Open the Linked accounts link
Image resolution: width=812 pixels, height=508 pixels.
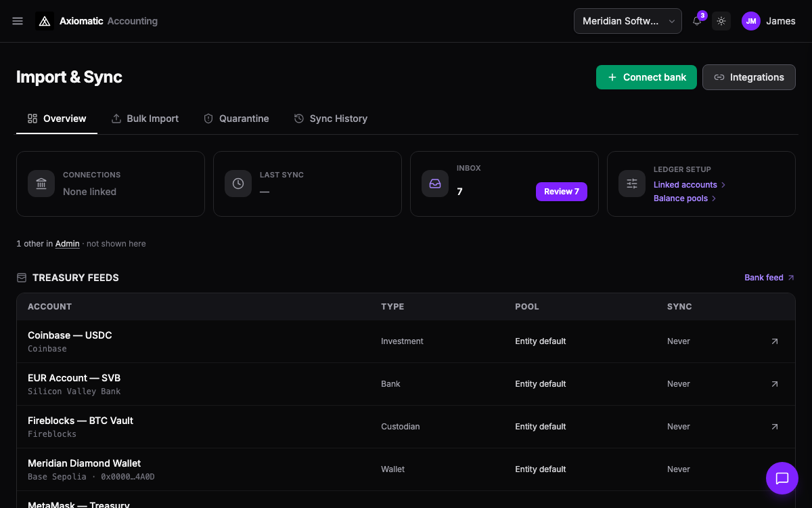pyautogui.click(x=690, y=185)
